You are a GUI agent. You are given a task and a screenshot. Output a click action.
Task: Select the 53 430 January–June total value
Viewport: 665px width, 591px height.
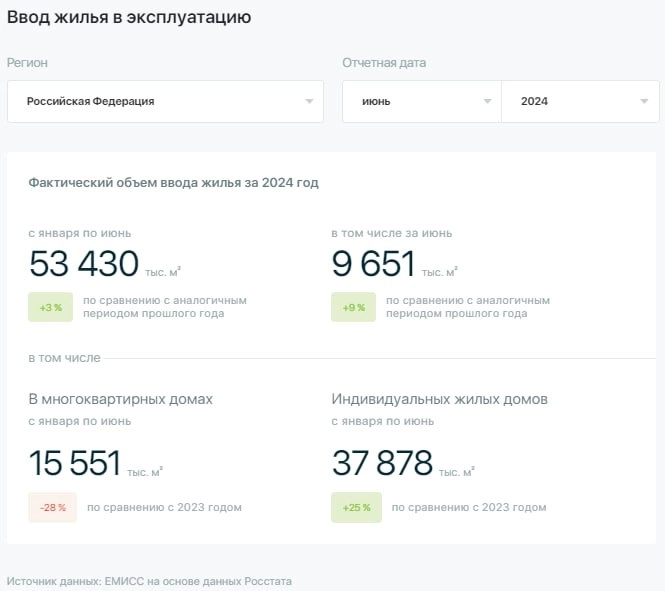84,264
